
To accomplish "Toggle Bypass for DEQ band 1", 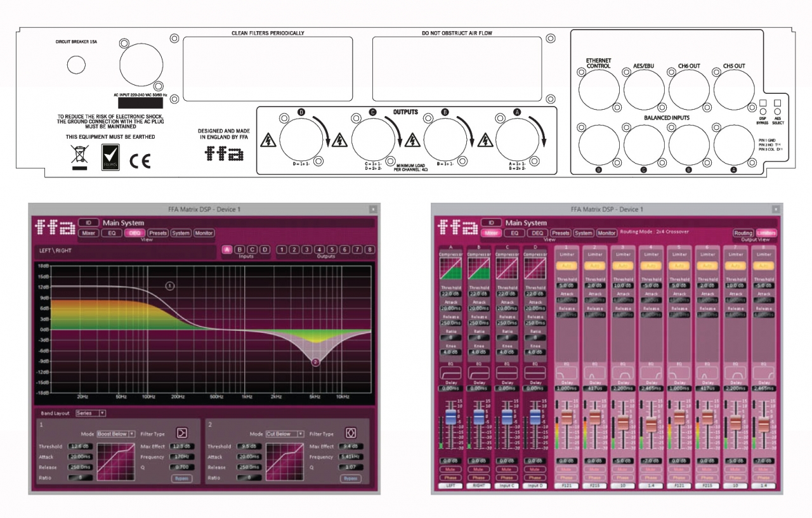I will tap(181, 479).
